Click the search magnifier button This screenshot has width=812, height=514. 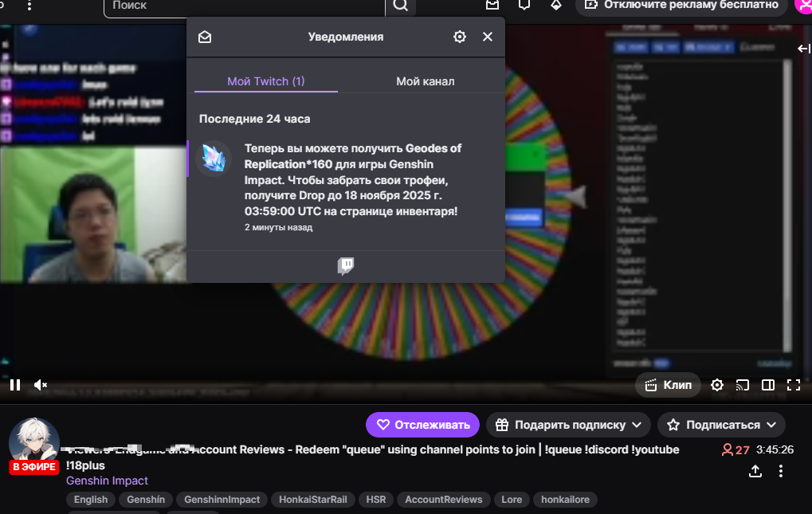pyautogui.click(x=400, y=6)
